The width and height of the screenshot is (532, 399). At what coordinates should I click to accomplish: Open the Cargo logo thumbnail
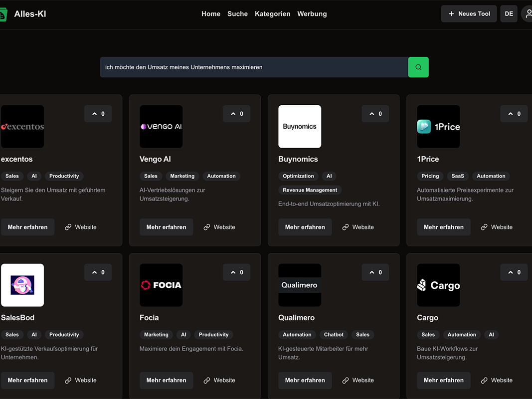438,285
